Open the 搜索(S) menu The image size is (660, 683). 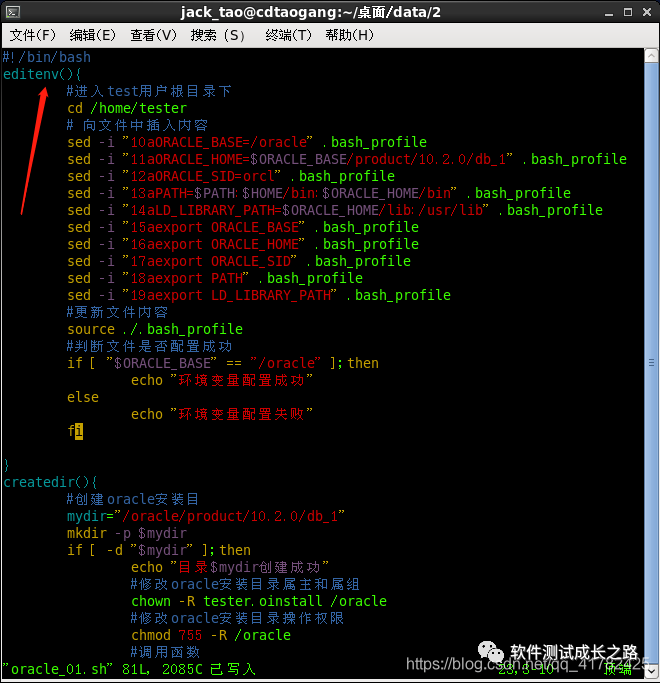click(217, 35)
